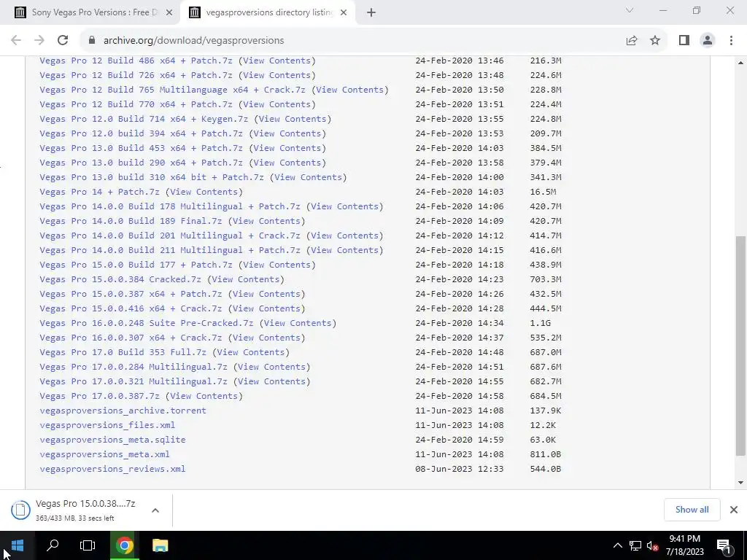Image resolution: width=747 pixels, height=560 pixels.
Task: Share this page icon
Action: 632,41
